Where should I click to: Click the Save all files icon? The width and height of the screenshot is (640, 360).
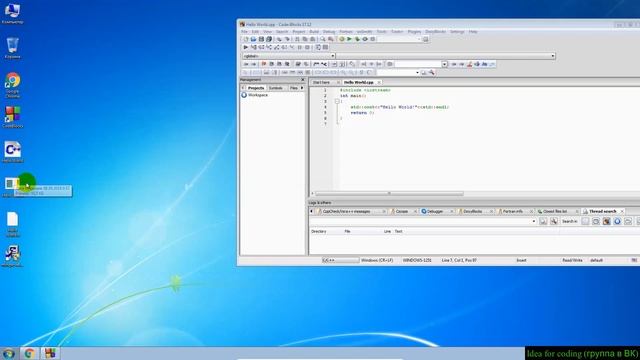pyautogui.click(x=269, y=39)
